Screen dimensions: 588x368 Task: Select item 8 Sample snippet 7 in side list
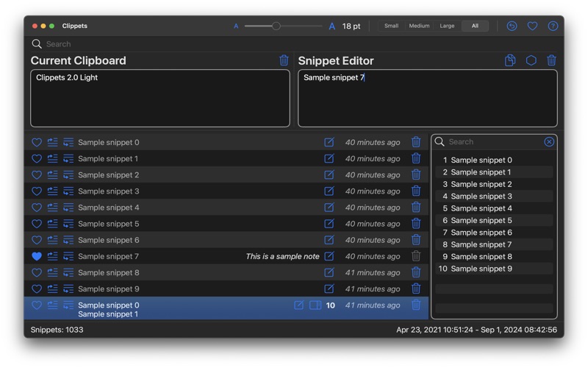494,244
